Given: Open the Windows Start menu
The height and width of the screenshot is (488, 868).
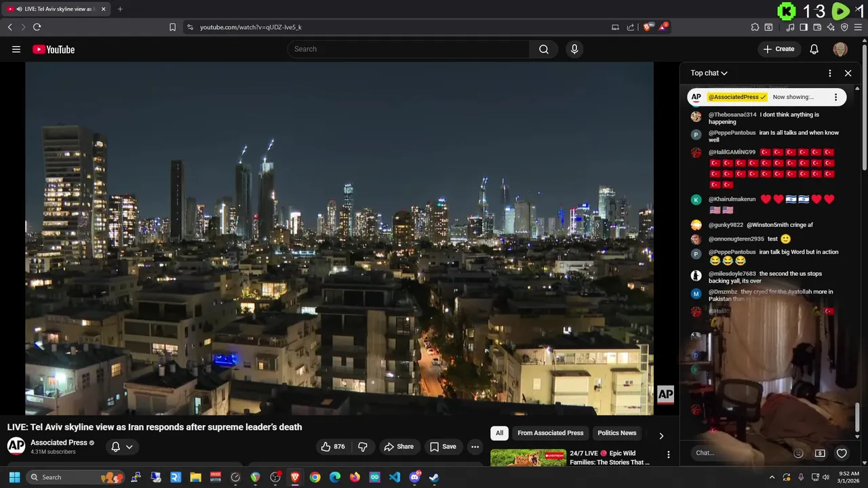Looking at the screenshot, I should tap(14, 477).
